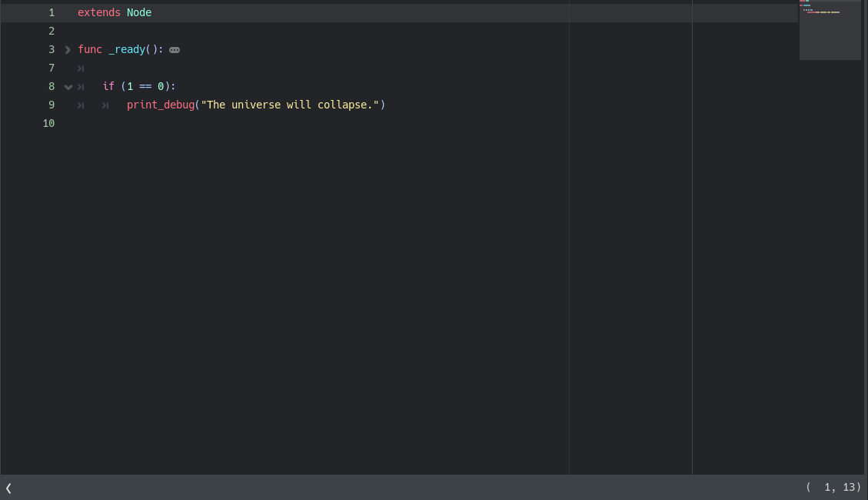
Task: Expand the collapsed _ready function fold arrow
Action: pyautogui.click(x=67, y=49)
